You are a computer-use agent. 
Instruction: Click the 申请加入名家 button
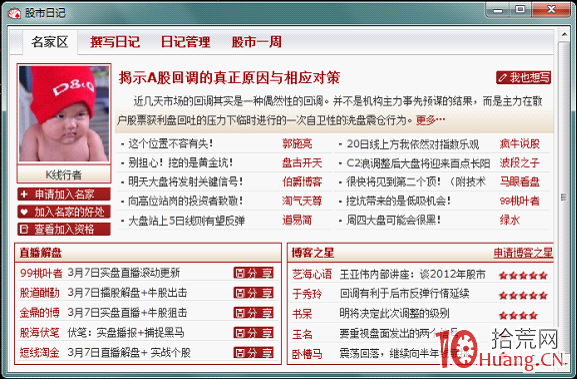[x=64, y=194]
